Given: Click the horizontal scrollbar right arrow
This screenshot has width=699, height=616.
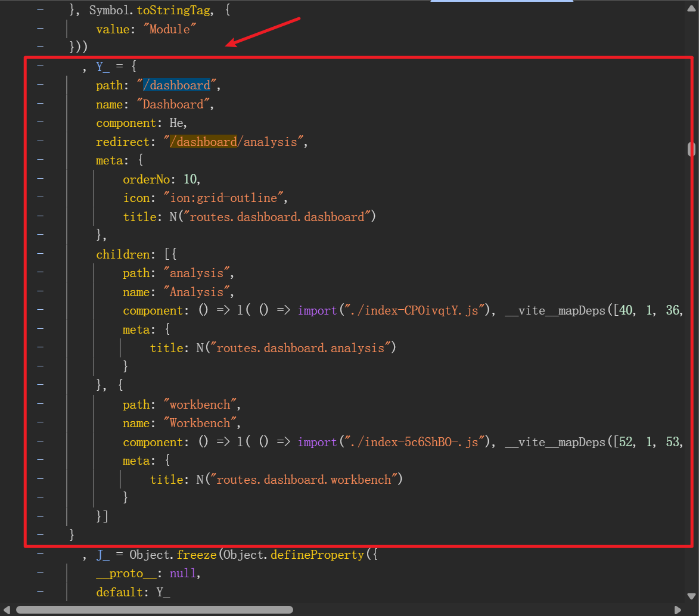Looking at the screenshot, I should tap(678, 609).
